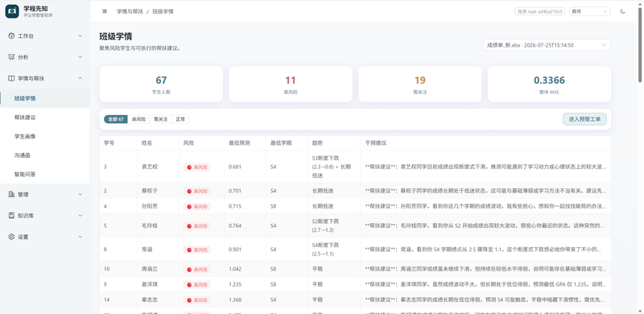Open the 成绩单_新.xlsx file dropdown
644x314 pixels.
pos(547,45)
